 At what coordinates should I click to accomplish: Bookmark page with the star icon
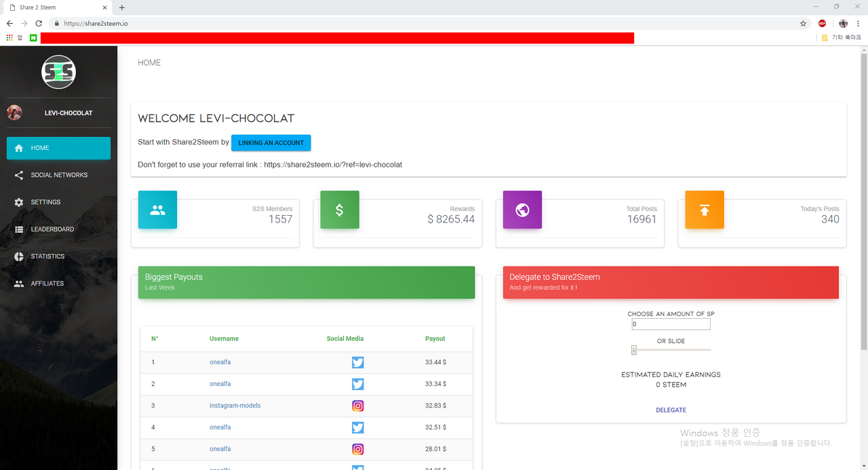[803, 23]
